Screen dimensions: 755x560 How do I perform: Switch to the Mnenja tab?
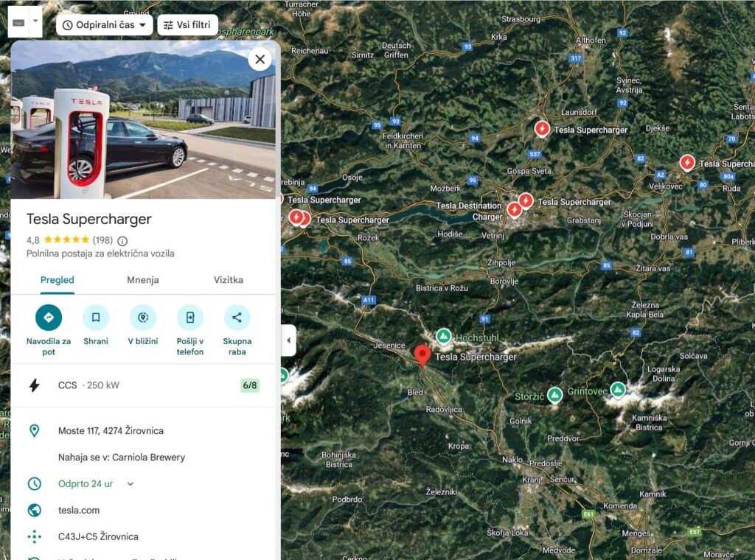point(143,280)
